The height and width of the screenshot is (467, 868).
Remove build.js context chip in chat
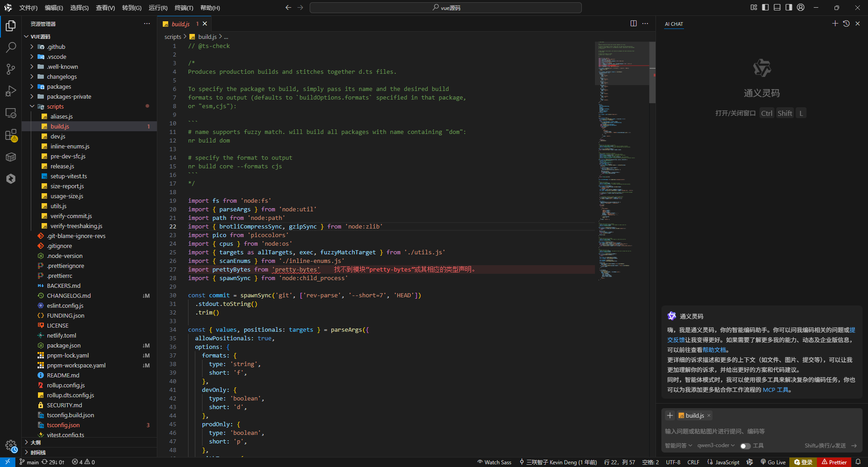pos(709,415)
